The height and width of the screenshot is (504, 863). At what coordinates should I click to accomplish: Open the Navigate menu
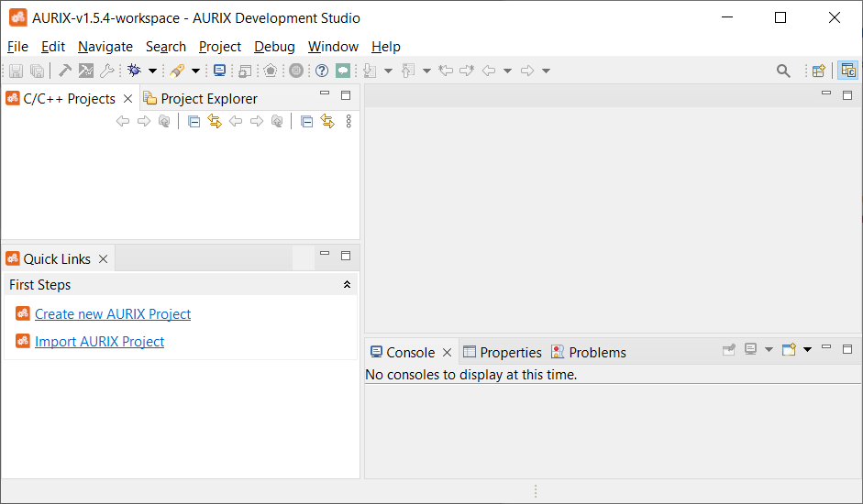[105, 47]
